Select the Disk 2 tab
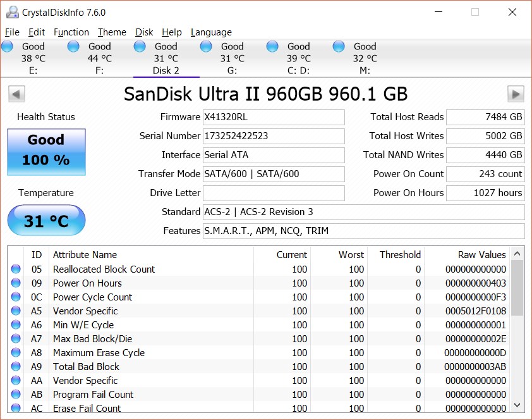Screen dimensions: 532x420 [166, 58]
